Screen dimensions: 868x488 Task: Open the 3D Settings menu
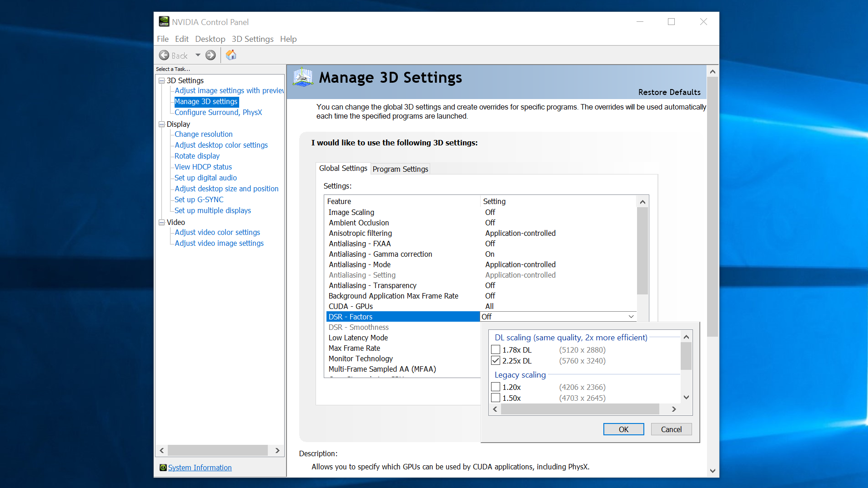pos(252,39)
